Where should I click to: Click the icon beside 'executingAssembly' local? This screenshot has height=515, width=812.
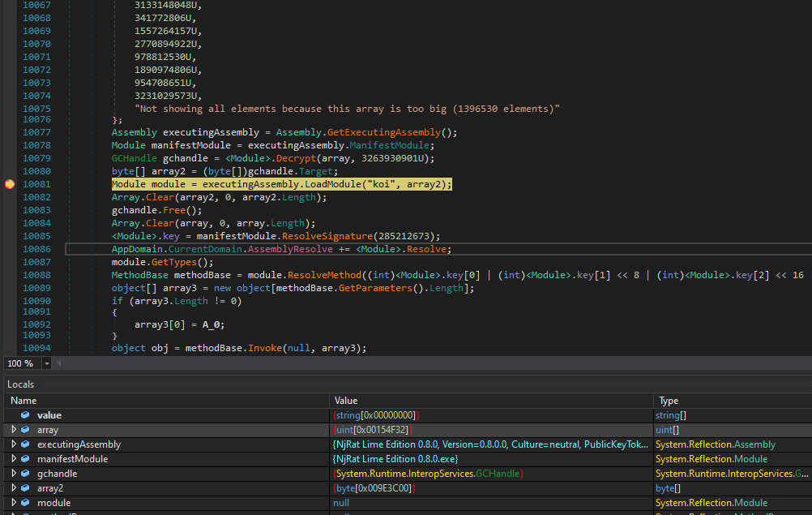[25, 444]
